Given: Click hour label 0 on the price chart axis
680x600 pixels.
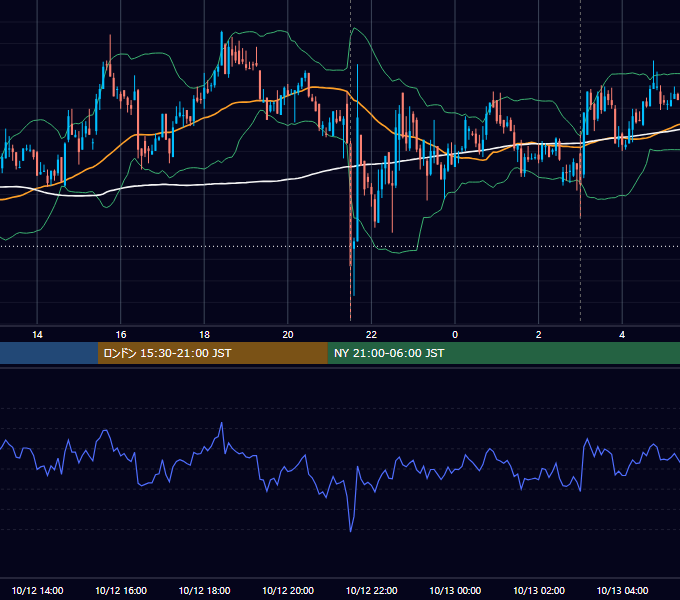Looking at the screenshot, I should [455, 335].
